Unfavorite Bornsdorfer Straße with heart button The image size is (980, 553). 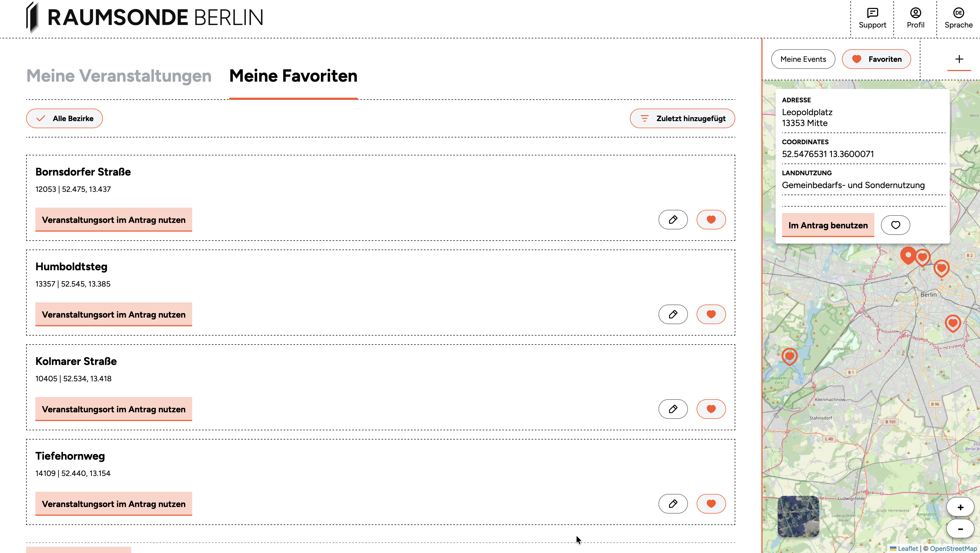(x=711, y=219)
